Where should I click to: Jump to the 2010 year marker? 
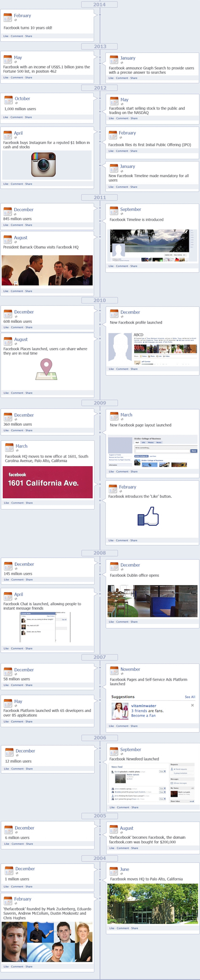[100, 300]
